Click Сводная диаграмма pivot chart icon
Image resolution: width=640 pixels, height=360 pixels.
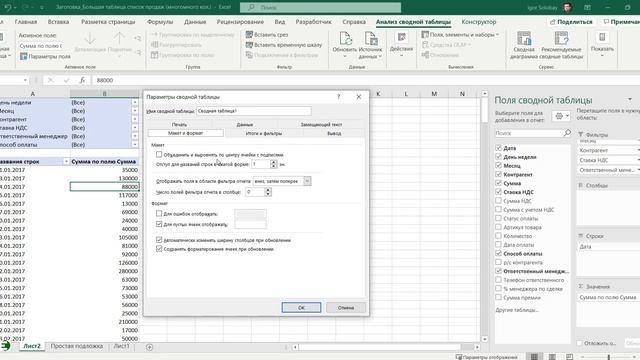coord(524,38)
